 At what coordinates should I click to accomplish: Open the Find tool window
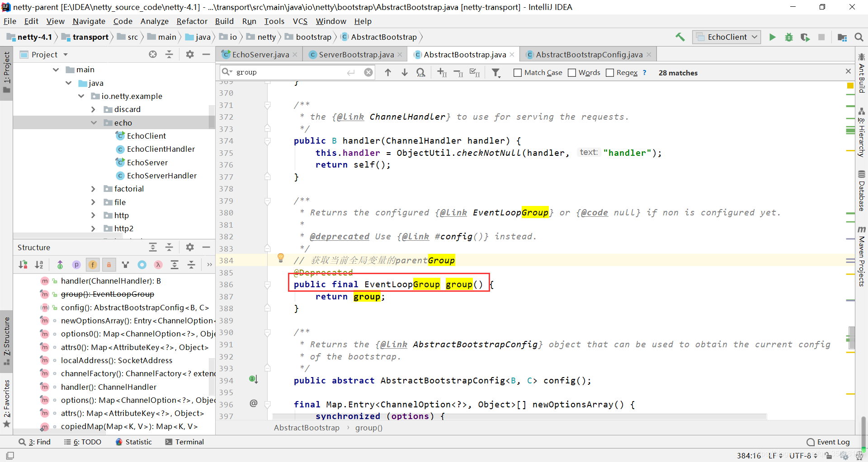[x=35, y=442]
